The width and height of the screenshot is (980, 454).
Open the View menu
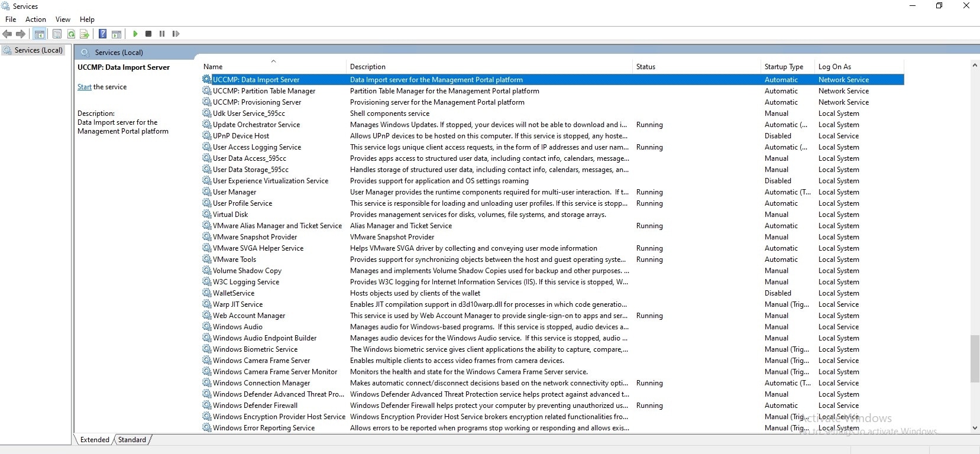point(63,20)
